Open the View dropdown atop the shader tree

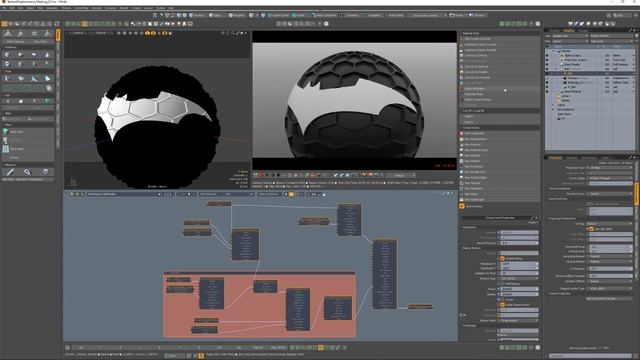570,36
